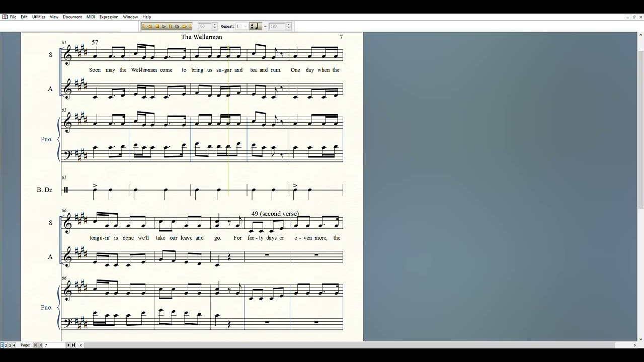644x362 pixels.
Task: Click horizontal scrollbar right arrow
Action: pos(634,345)
